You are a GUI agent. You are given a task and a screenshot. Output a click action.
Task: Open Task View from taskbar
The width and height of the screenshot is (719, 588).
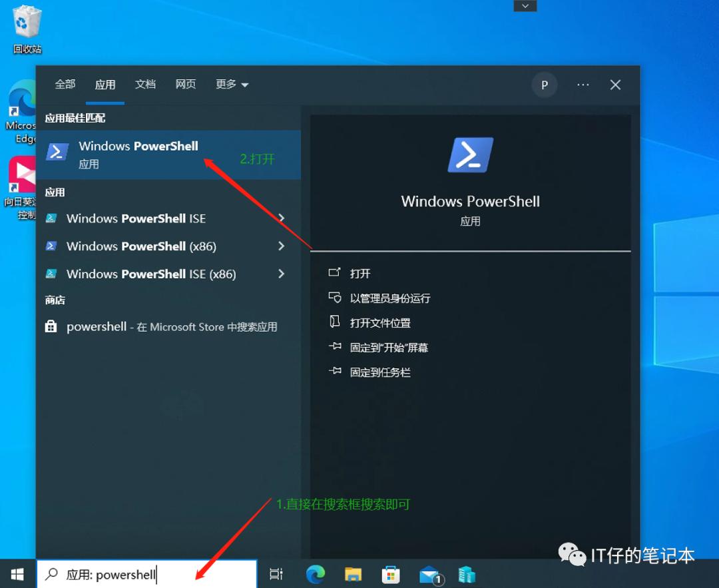click(276, 573)
